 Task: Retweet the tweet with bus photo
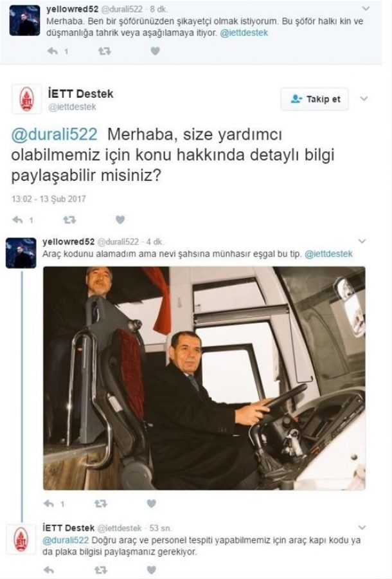101,503
